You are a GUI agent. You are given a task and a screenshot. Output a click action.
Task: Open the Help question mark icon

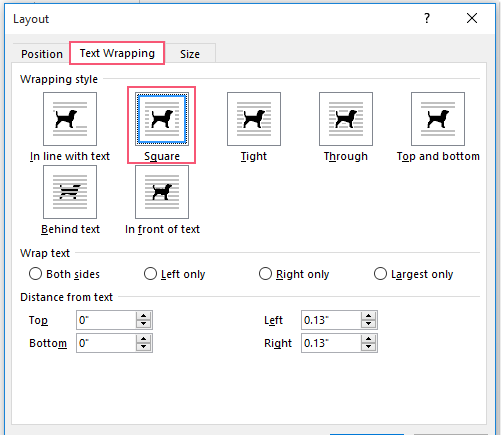[427, 18]
